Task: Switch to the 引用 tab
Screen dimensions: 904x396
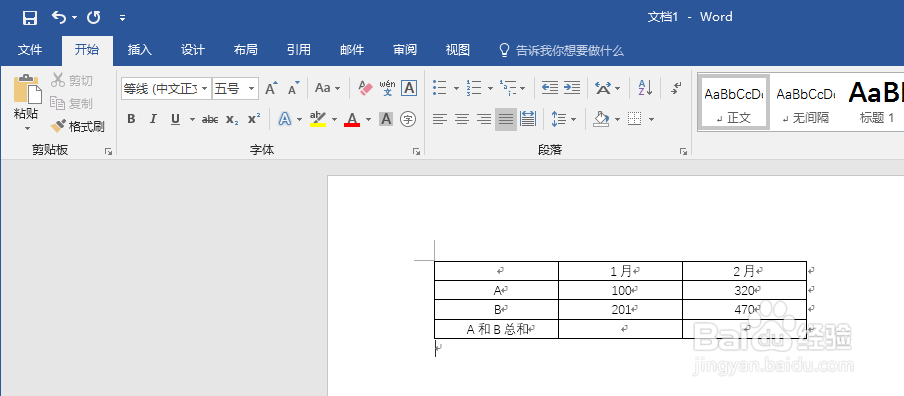Action: [x=299, y=50]
